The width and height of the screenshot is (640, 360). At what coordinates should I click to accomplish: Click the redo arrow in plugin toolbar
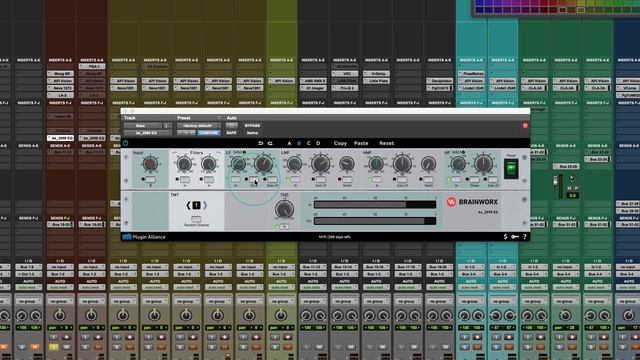click(270, 143)
